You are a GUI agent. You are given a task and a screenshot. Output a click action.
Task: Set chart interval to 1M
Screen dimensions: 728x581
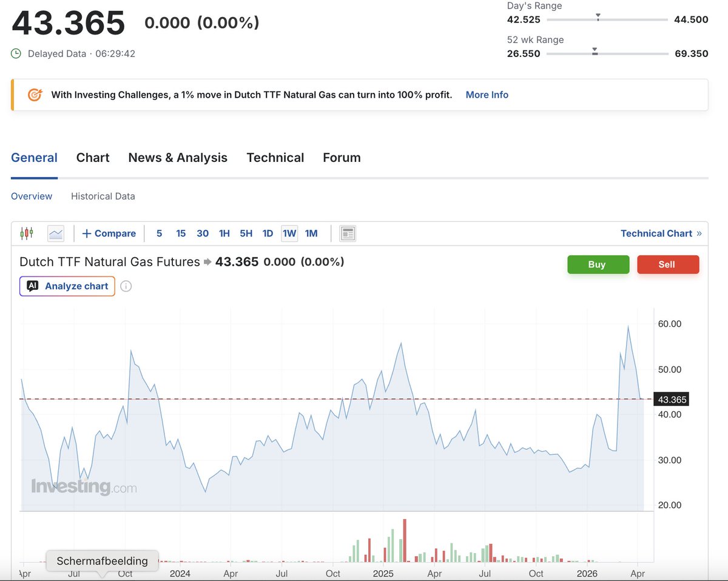coord(311,233)
